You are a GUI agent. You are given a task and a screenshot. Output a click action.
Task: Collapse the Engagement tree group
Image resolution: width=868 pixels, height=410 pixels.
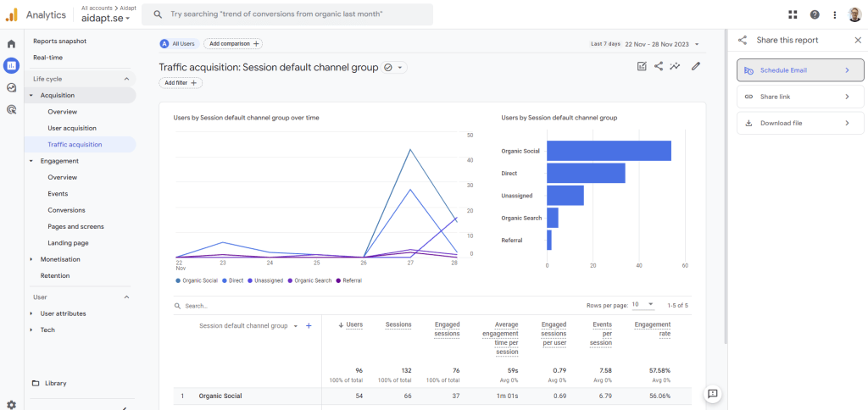31,161
